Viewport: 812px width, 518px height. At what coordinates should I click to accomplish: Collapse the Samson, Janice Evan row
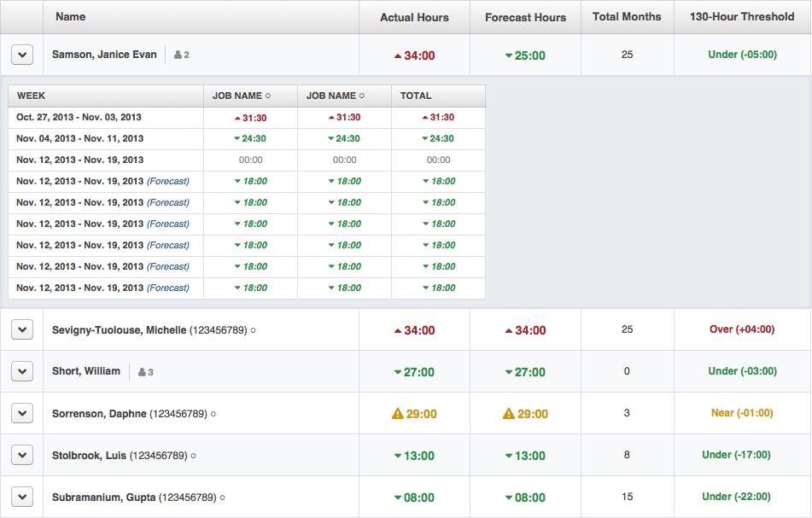[22, 55]
